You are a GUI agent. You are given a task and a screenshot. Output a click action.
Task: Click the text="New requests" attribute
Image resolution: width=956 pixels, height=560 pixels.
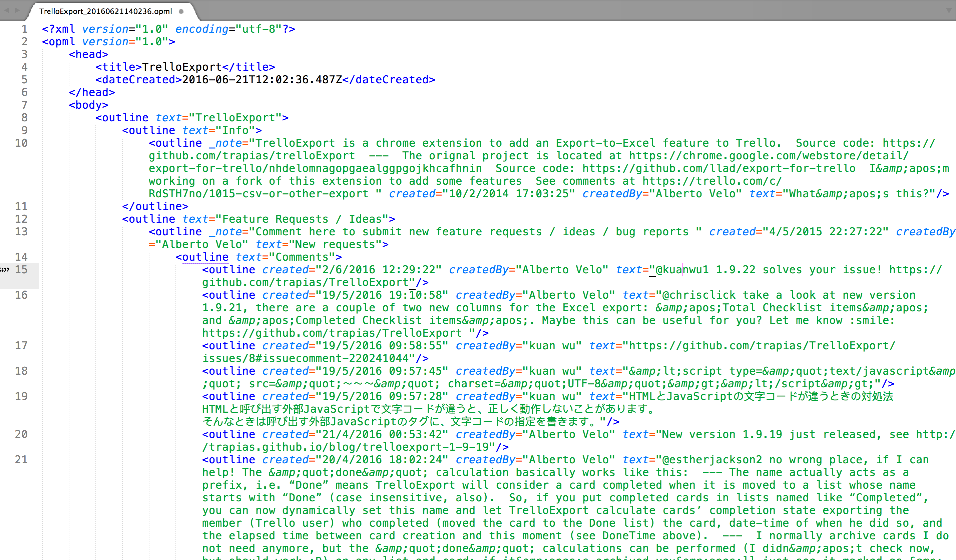coord(319,245)
